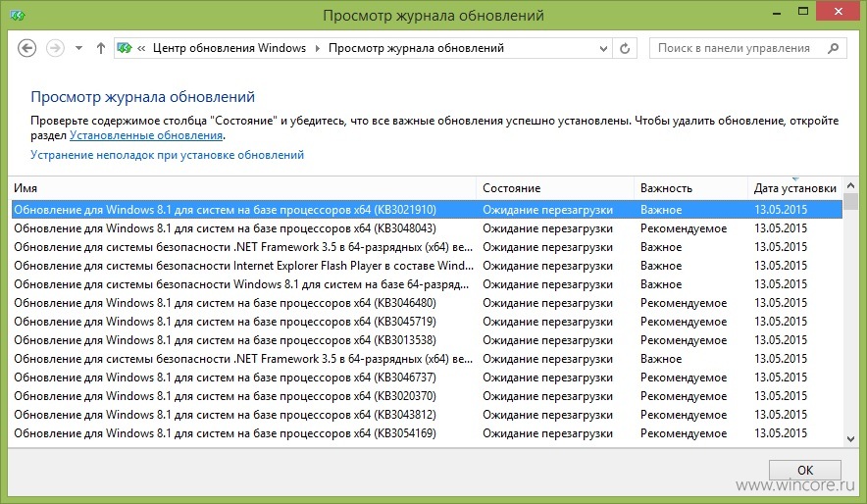The image size is (867, 504).
Task: Navigate to Центр обновления Windows breadcrumb
Action: [x=229, y=48]
